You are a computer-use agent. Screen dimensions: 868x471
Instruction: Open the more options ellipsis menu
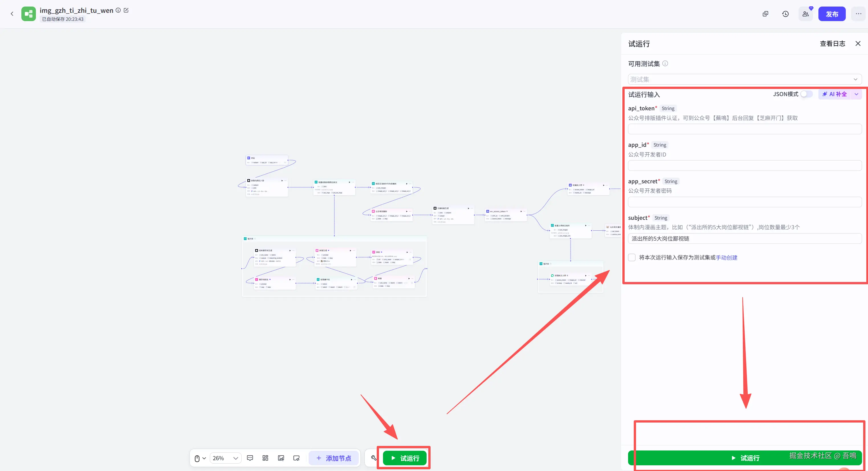[x=858, y=14]
